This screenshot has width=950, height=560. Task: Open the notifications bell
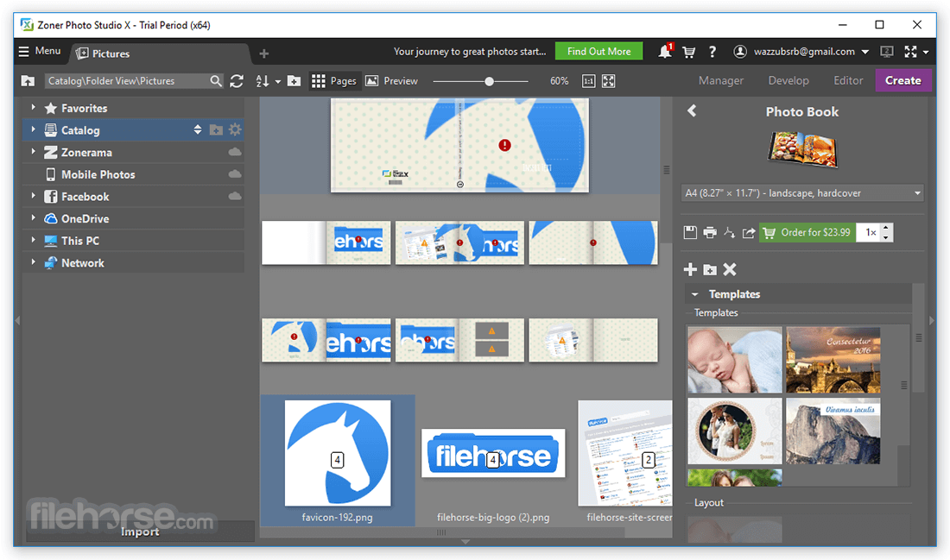click(x=665, y=52)
